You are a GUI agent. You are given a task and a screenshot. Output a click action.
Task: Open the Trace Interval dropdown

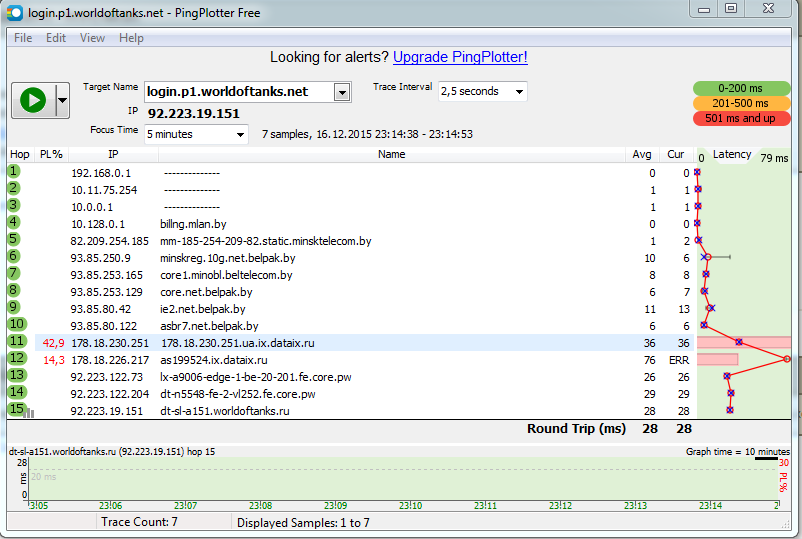pos(482,92)
